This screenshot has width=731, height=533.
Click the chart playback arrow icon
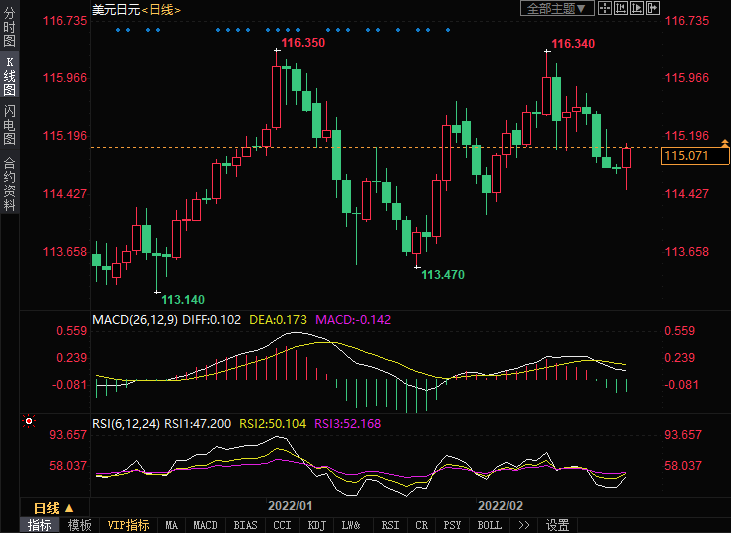tap(638, 8)
